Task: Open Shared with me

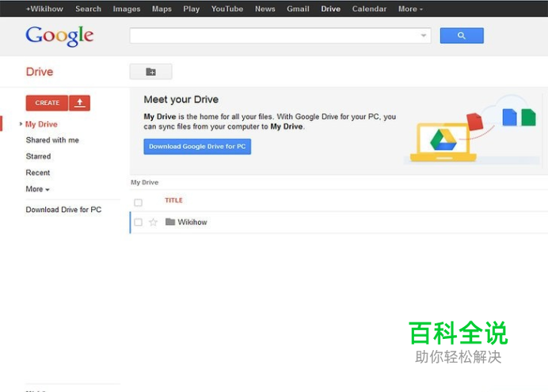Action: pyautogui.click(x=52, y=140)
